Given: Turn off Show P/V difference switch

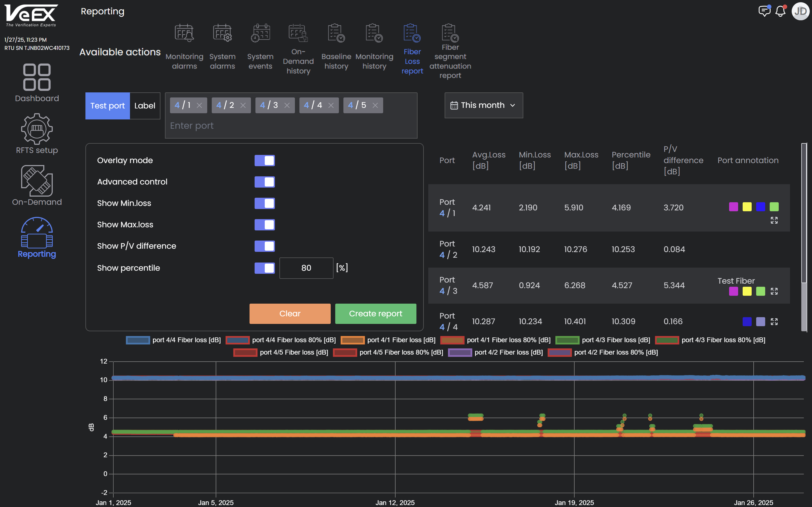Looking at the screenshot, I should 264,246.
